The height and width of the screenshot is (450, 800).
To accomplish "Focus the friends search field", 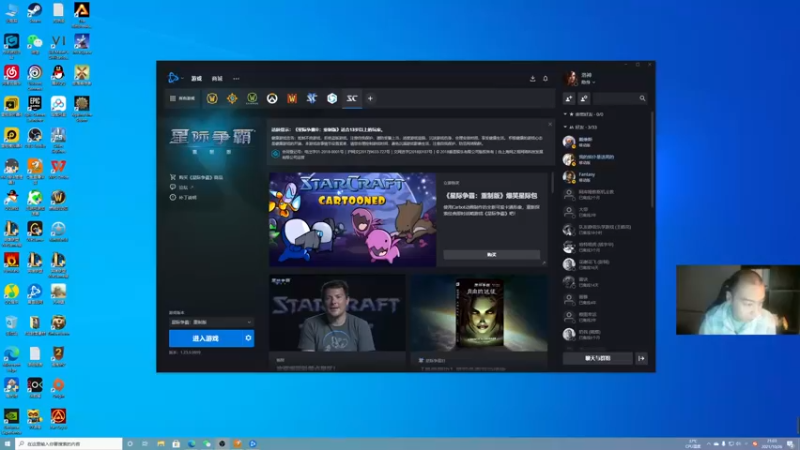I will tap(620, 98).
